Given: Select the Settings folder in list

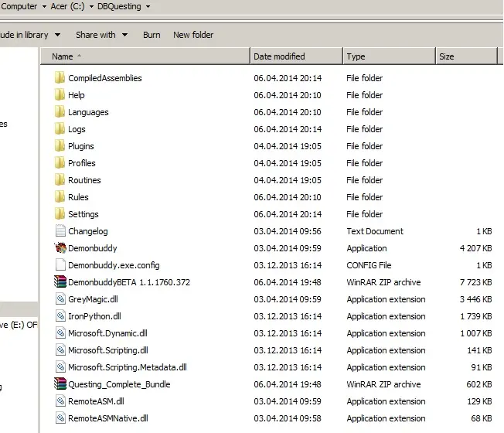Looking at the screenshot, I should click(83, 214).
